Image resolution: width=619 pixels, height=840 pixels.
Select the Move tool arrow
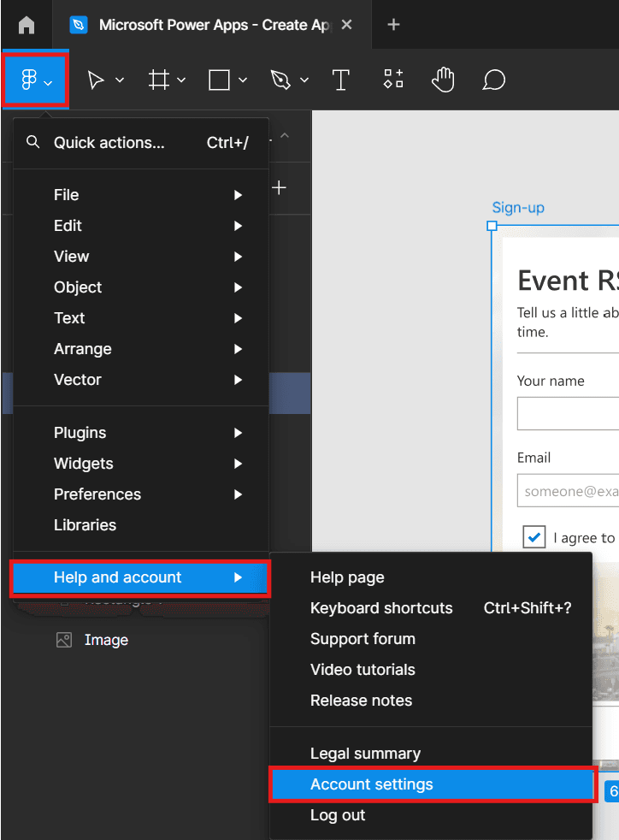[x=96, y=80]
